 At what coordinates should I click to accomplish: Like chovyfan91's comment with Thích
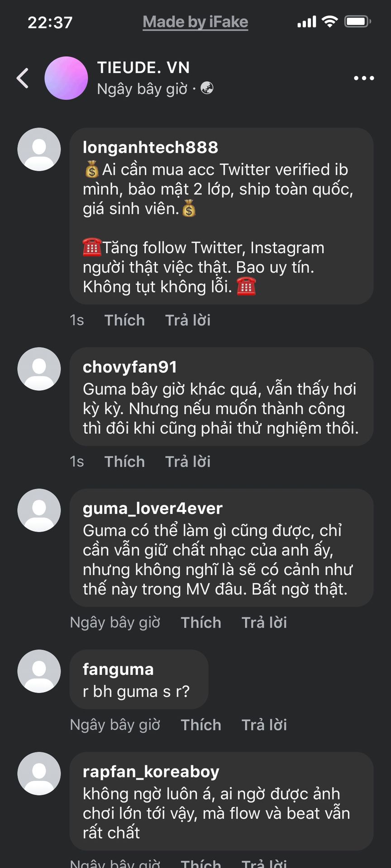[x=124, y=462]
